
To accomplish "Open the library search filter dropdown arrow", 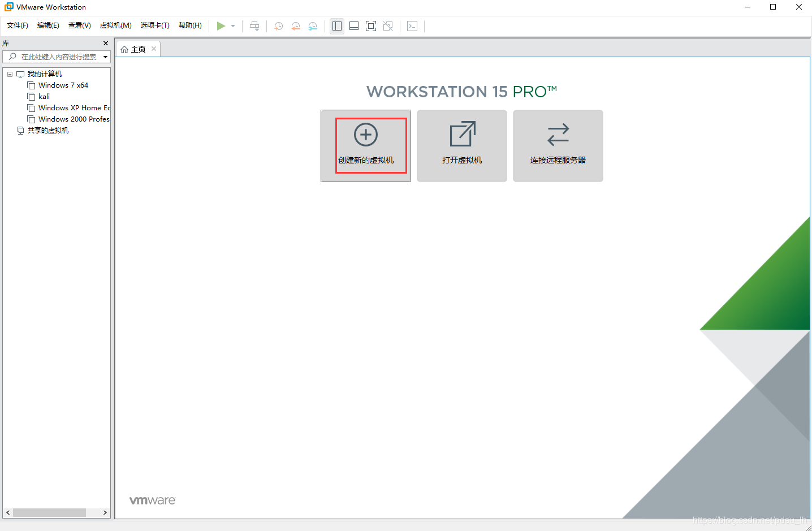I will [106, 57].
